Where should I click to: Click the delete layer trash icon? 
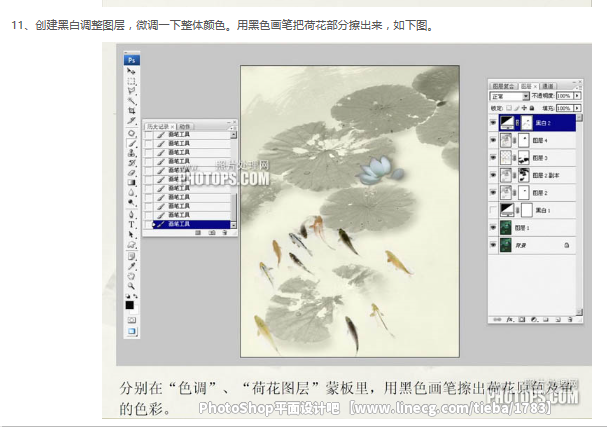[570, 320]
